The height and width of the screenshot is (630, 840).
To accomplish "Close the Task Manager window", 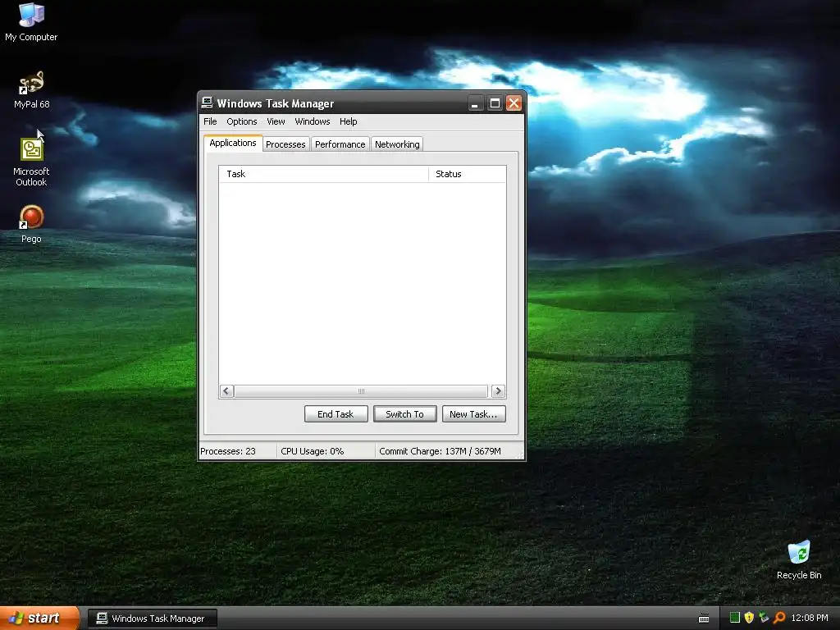I will click(x=514, y=103).
